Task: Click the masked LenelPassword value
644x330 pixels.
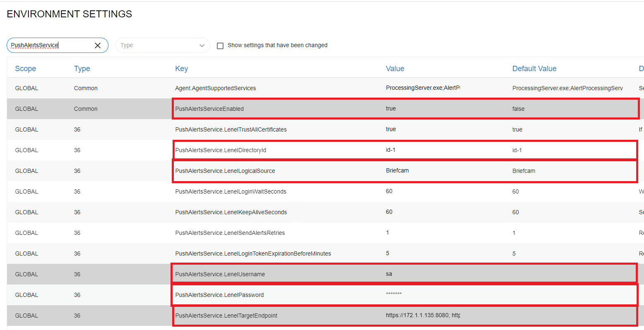Action: (x=394, y=294)
